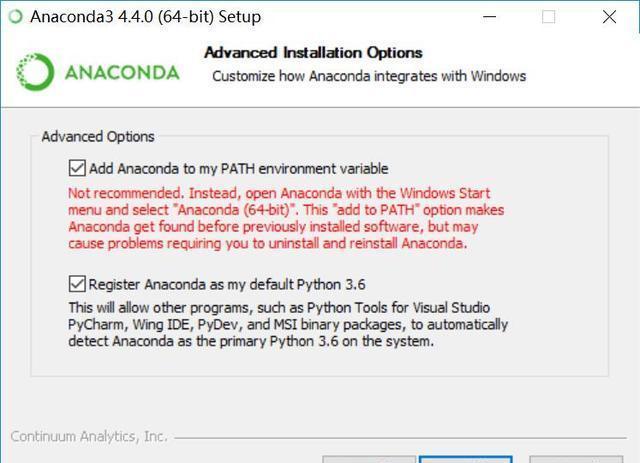Uncheck the Add Anaconda to PATH checkbox
The width and height of the screenshot is (640, 463).
pyautogui.click(x=77, y=168)
